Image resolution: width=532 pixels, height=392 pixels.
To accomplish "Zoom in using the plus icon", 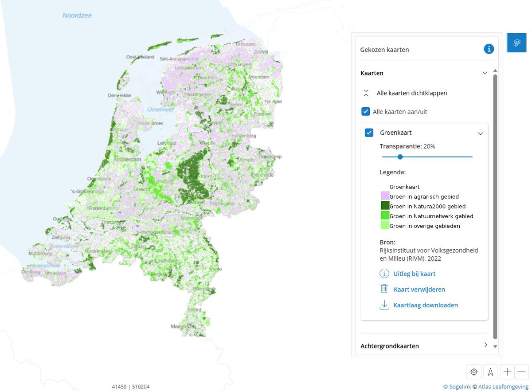I will [x=507, y=372].
